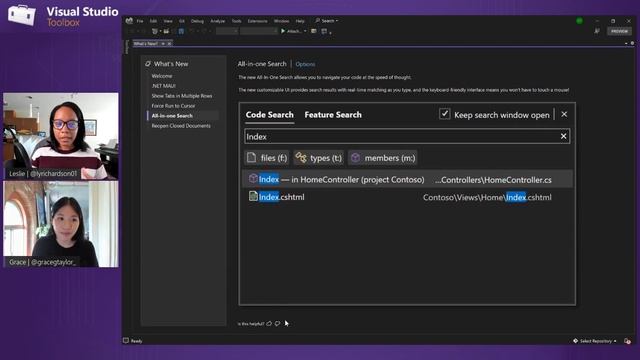640x360 pixels.
Task: Filter results by members (m:)
Action: point(382,158)
